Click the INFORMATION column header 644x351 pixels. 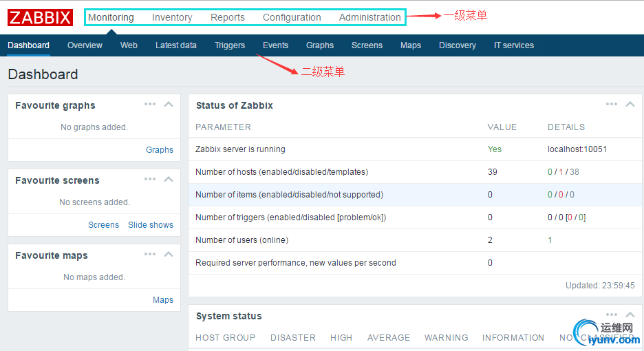(x=513, y=337)
